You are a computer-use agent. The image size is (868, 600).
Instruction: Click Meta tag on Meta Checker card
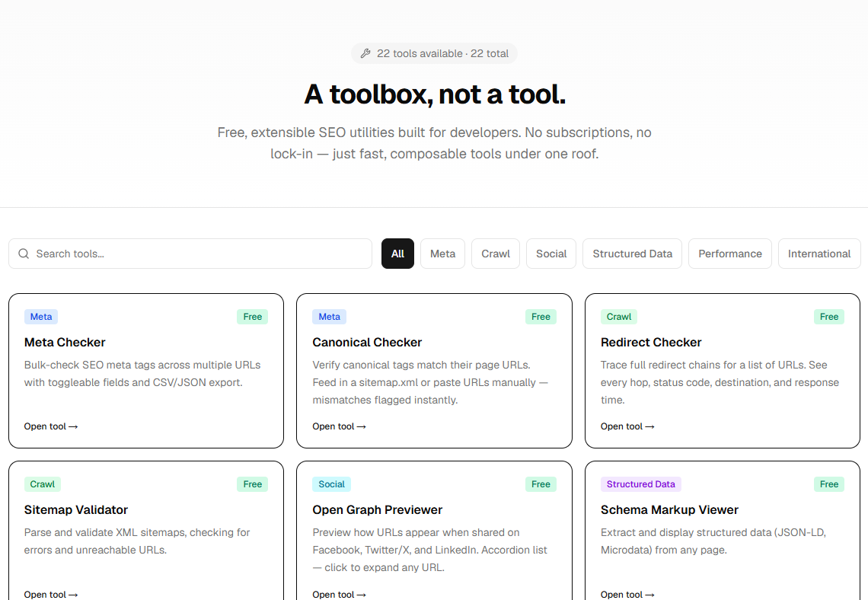tap(41, 317)
